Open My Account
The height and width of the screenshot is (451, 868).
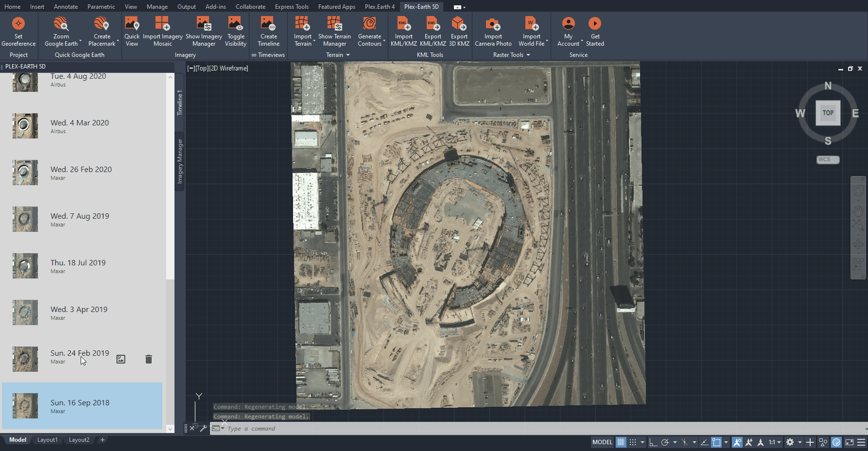[568, 32]
